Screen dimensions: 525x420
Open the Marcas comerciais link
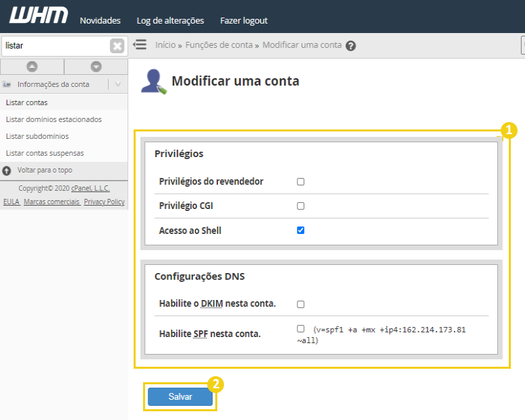pos(51,202)
